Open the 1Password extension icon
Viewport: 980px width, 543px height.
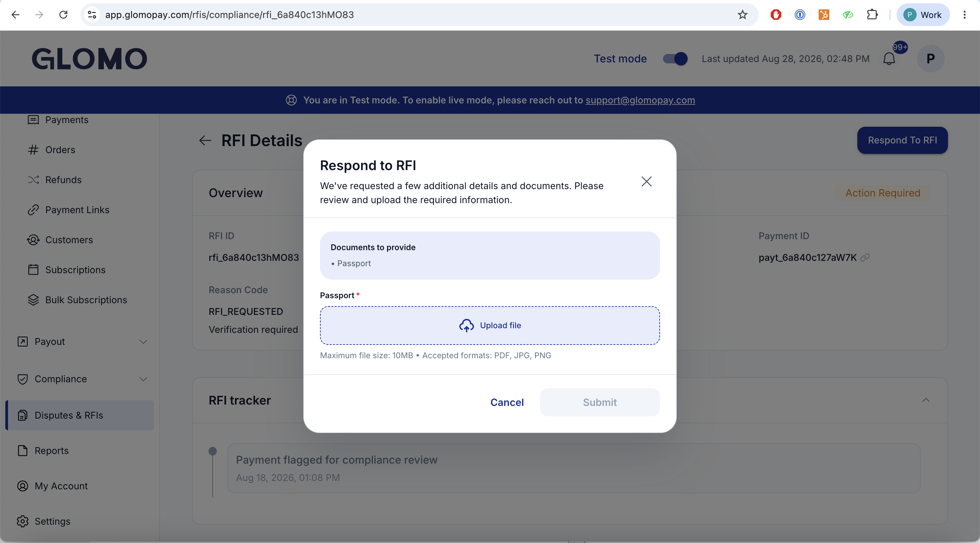pyautogui.click(x=800, y=15)
